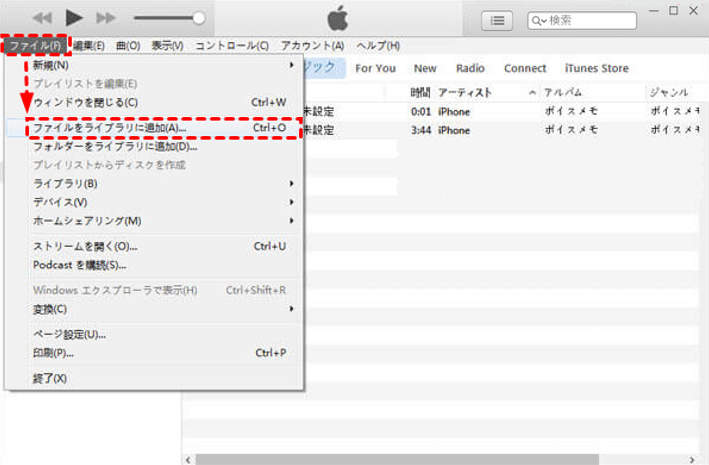Sort by アルバム column header
709x465 pixels.
click(562, 93)
